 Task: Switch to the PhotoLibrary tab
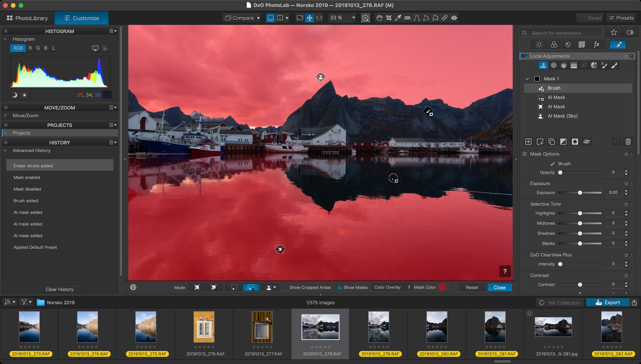coord(27,18)
